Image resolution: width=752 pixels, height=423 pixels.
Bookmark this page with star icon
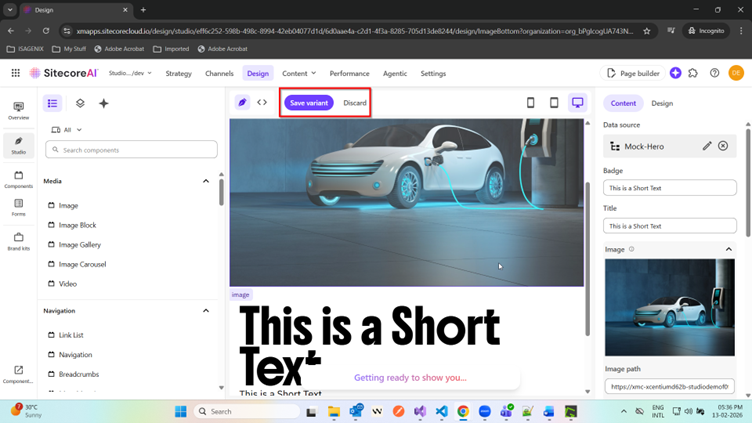pyautogui.click(x=646, y=31)
